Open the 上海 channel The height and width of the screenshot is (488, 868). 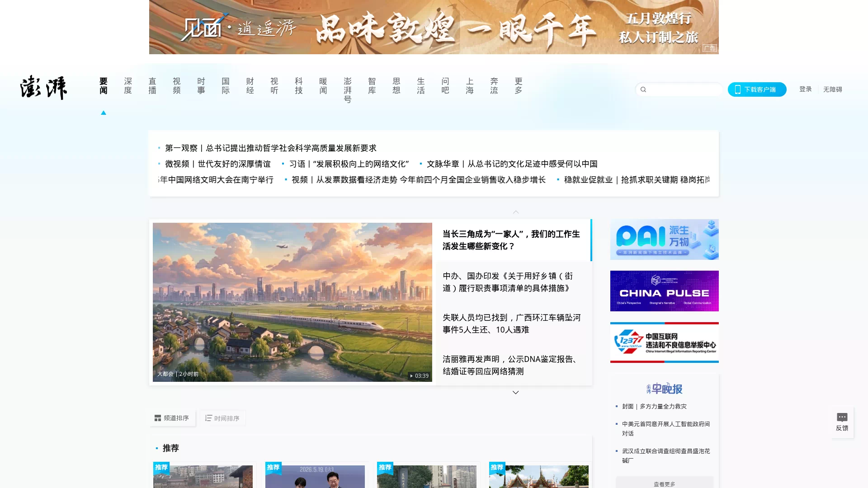pos(470,86)
